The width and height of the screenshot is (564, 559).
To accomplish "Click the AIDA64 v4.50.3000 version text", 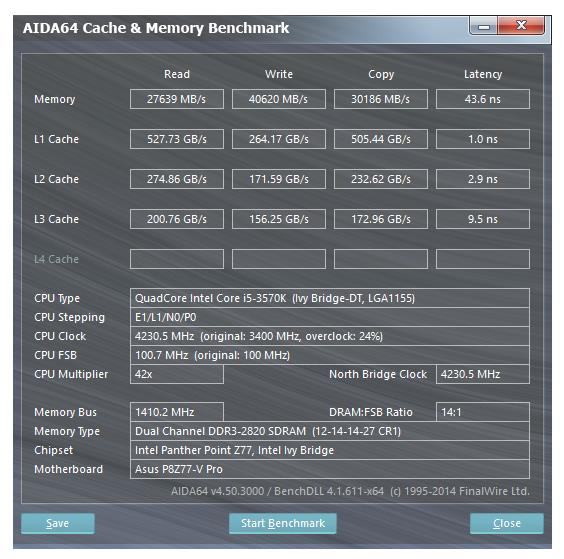I will click(350, 491).
